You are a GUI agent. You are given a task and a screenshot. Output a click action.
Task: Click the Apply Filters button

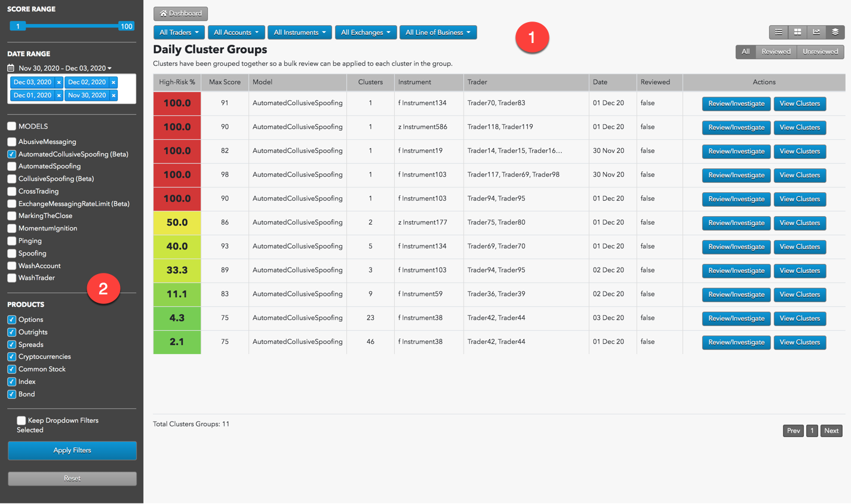(x=72, y=450)
